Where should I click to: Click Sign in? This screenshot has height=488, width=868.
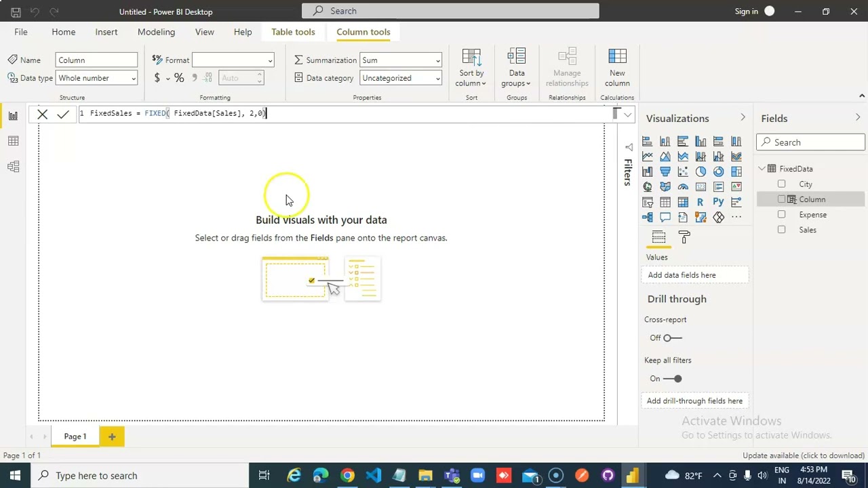[x=747, y=12]
